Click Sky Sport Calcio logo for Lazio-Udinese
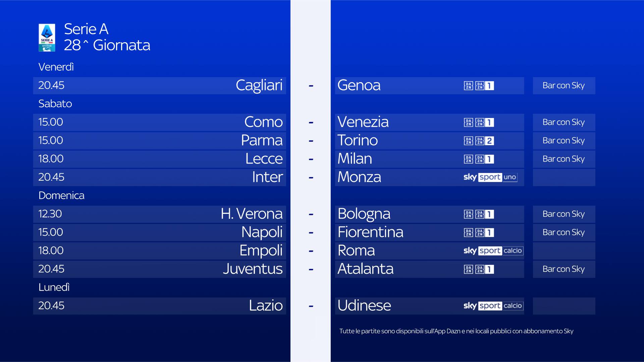Image resolution: width=644 pixels, height=362 pixels. click(493, 306)
